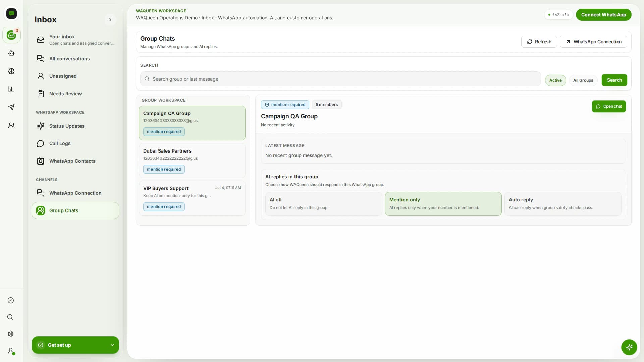Viewport: 644px width, 362px height.
Task: Open All conversations
Action: (75, 59)
